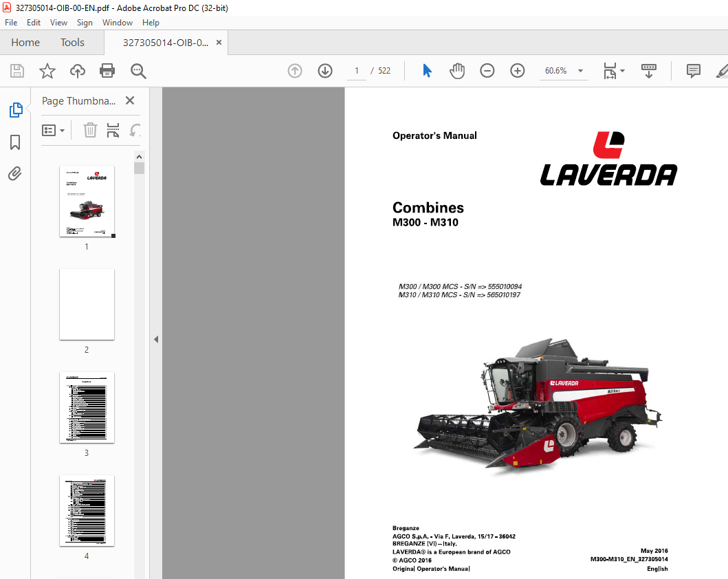Zoom in with the plus button
The width and height of the screenshot is (728, 579).
(x=517, y=71)
